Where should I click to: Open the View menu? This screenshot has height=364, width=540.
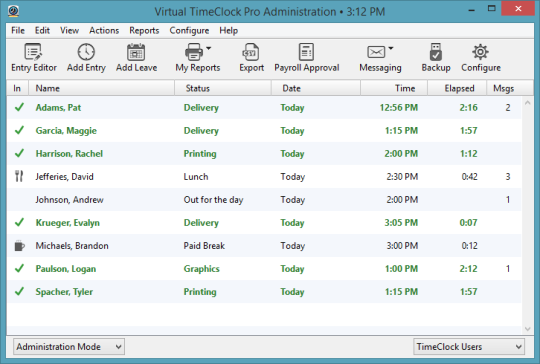[70, 30]
